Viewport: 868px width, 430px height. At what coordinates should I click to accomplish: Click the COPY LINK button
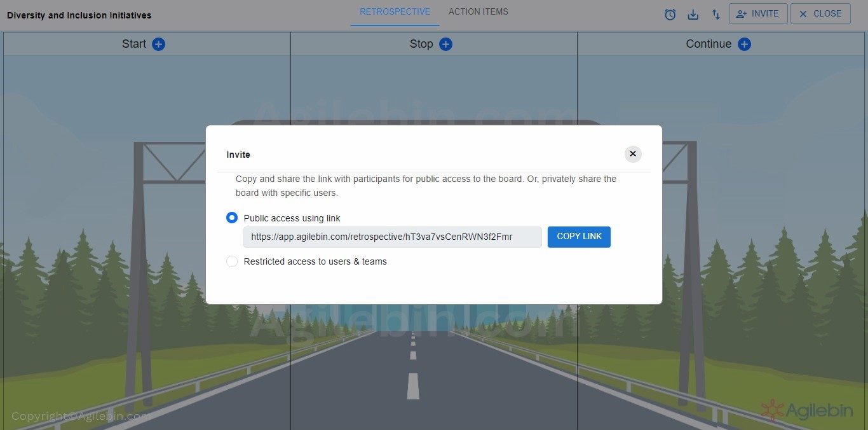tap(578, 236)
